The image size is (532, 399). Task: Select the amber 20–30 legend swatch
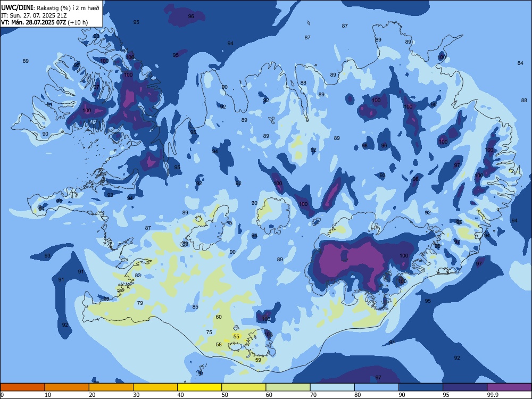(x=111, y=387)
